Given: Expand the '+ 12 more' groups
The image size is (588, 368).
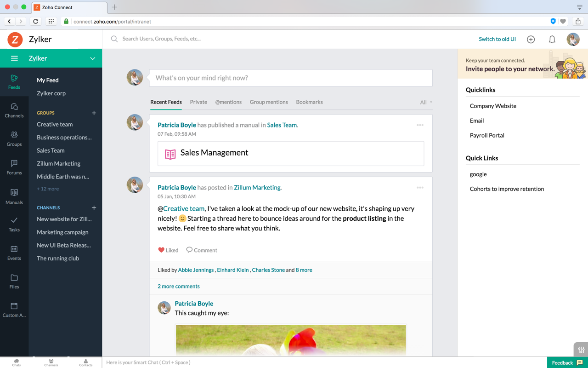Looking at the screenshot, I should point(48,189).
